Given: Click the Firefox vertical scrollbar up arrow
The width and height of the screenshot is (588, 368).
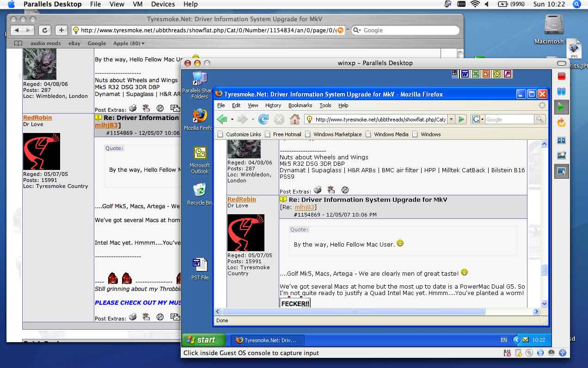Looking at the screenshot, I should (x=544, y=144).
